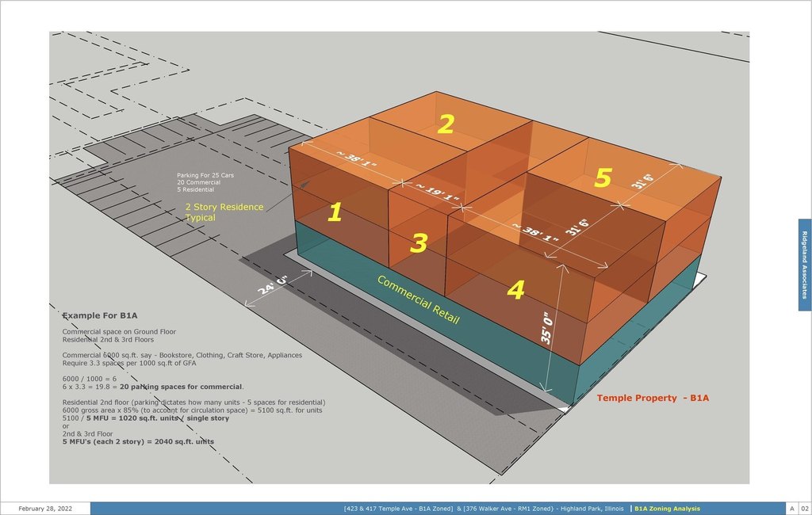Select unit number 4 on the building
This screenshot has width=812, height=515.
click(x=515, y=291)
